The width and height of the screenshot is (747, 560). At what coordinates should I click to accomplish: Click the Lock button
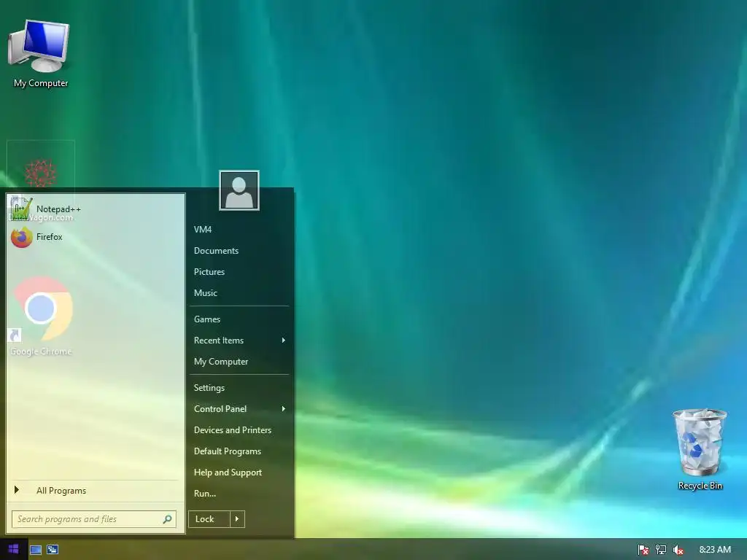pos(209,519)
